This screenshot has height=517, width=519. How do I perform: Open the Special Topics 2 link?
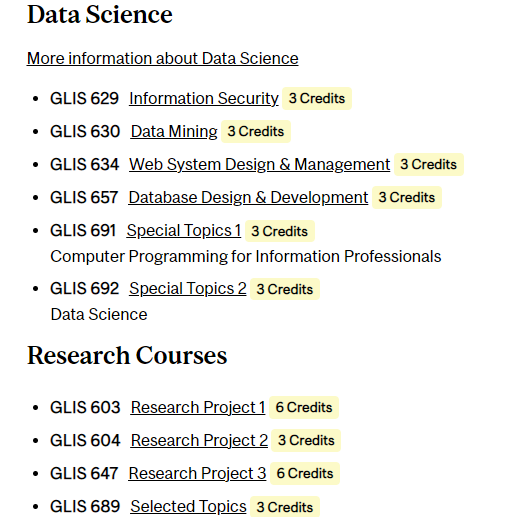(188, 289)
